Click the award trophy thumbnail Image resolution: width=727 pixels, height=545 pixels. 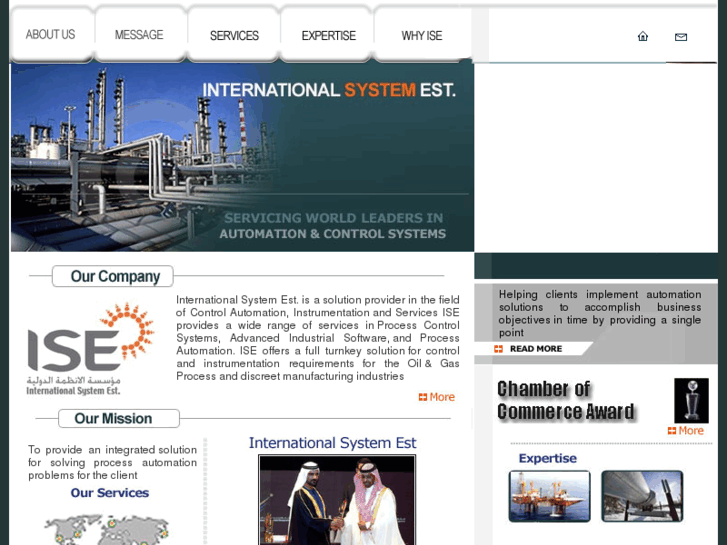click(691, 400)
